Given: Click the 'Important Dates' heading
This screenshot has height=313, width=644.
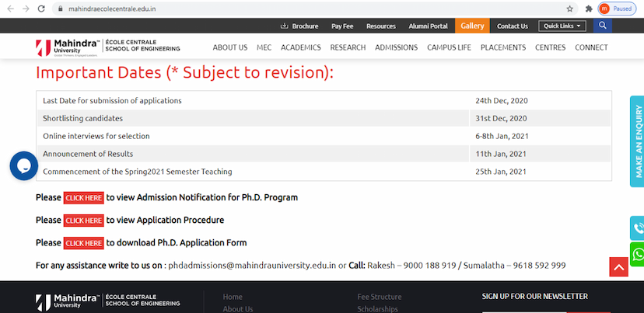Looking at the screenshot, I should click(184, 72).
